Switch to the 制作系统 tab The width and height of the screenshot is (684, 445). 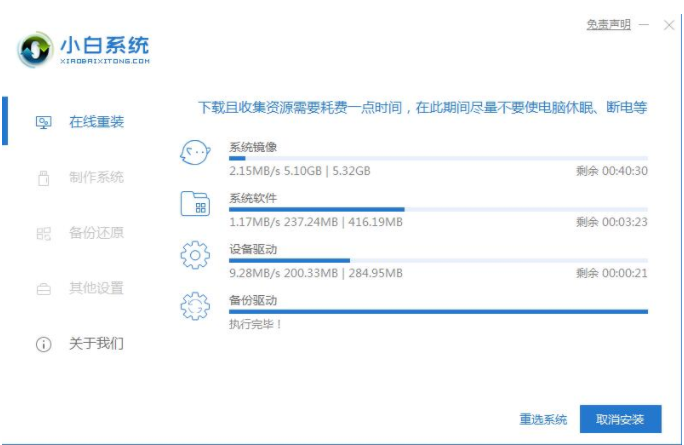[x=96, y=178]
